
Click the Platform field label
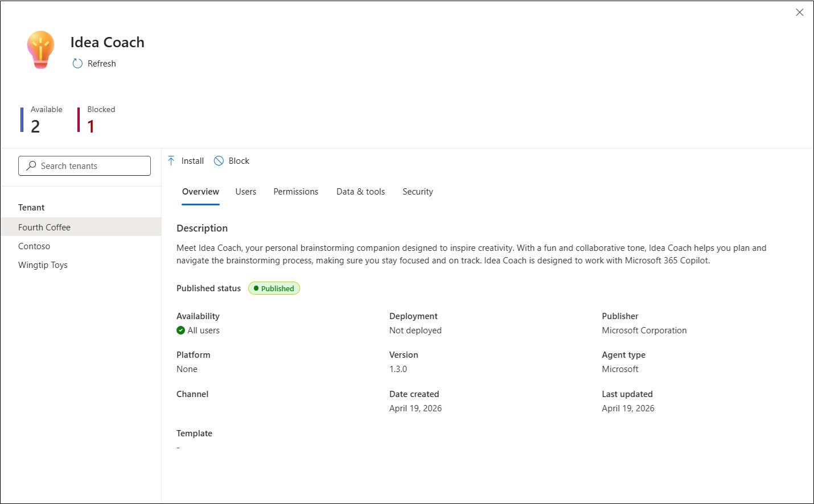click(194, 355)
